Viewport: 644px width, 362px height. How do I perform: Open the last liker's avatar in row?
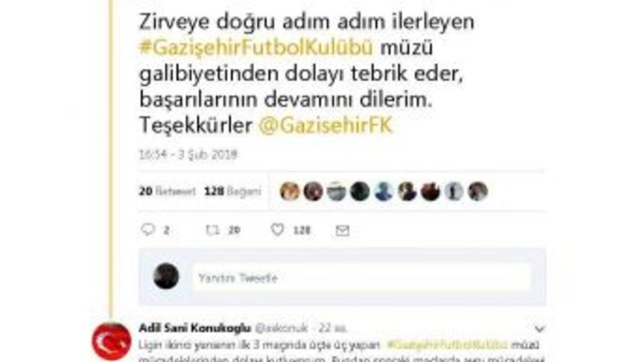pos(478,191)
